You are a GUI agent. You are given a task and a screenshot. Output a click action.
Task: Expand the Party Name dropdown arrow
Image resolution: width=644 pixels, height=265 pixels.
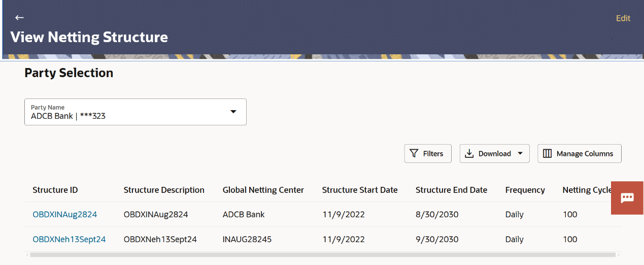tap(233, 112)
